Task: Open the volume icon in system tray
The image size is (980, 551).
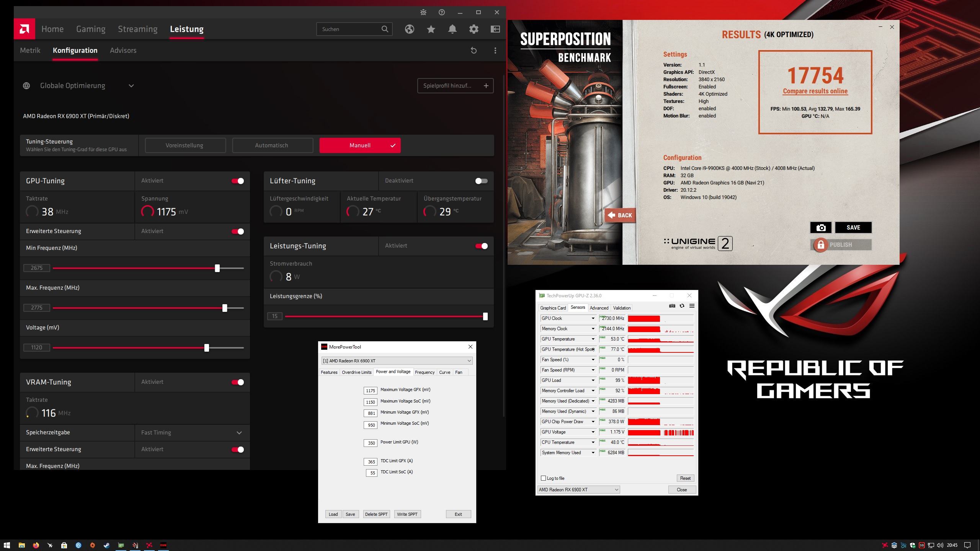Action: [x=940, y=545]
